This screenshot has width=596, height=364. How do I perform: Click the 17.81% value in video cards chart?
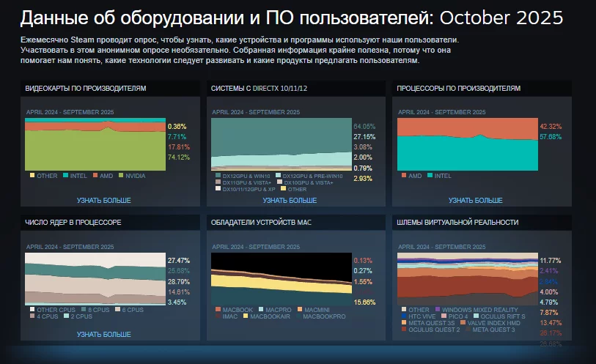(179, 147)
